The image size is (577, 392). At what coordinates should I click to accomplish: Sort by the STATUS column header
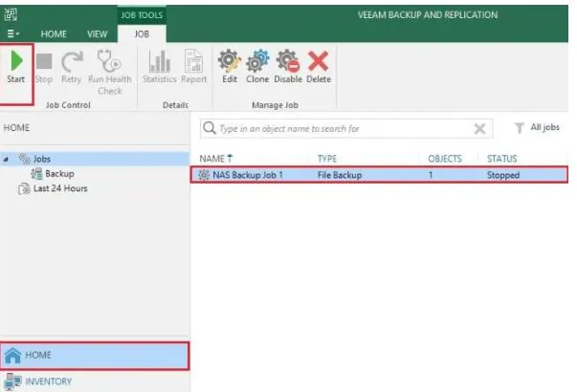502,159
